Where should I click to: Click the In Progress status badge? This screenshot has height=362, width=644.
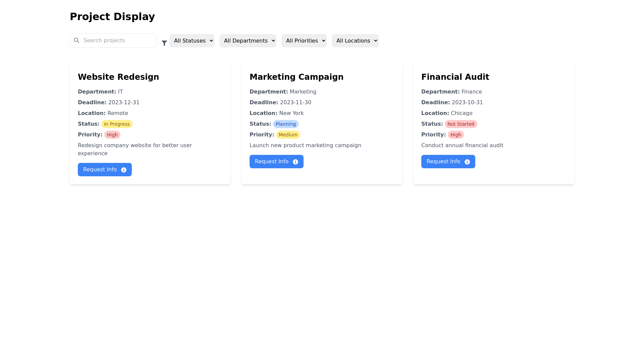117,124
